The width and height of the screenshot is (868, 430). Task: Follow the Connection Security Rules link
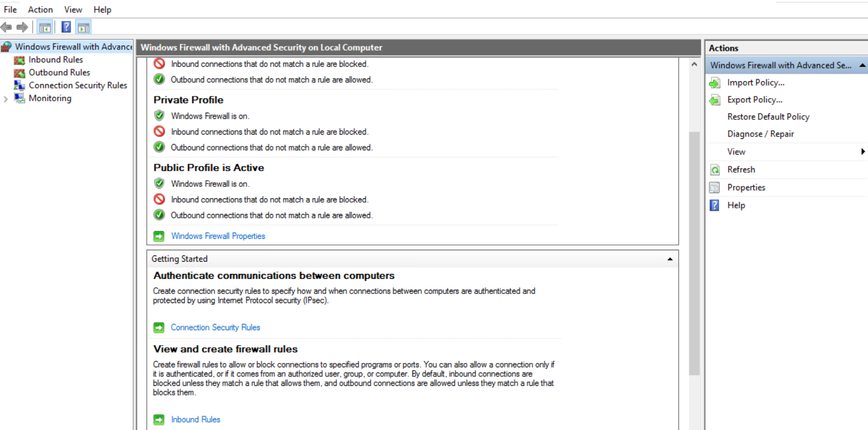[215, 327]
